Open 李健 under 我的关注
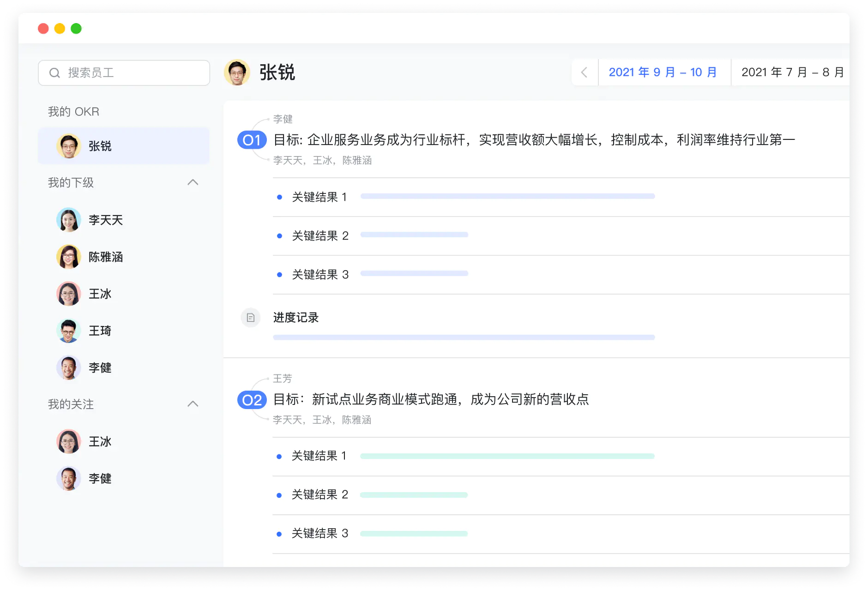 click(68, 478)
